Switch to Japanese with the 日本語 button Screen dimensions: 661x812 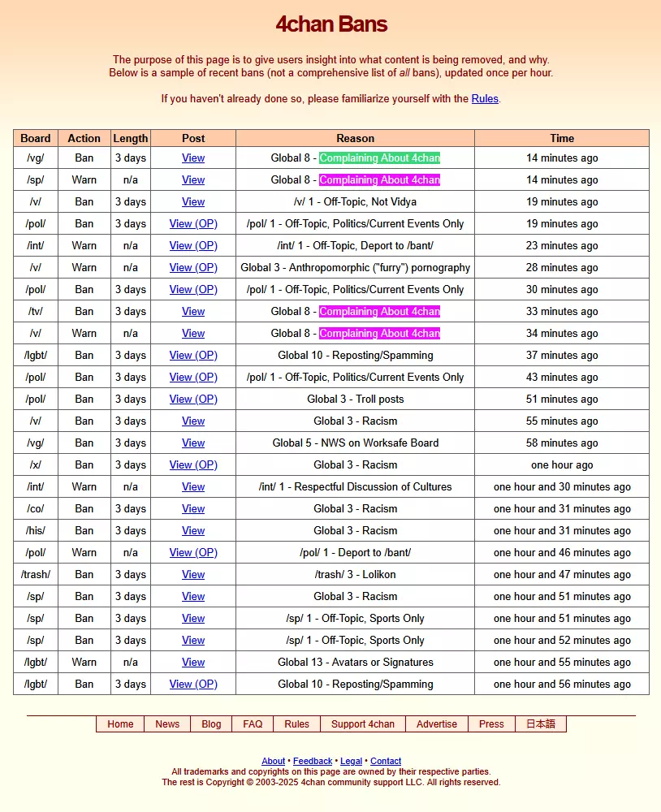540,724
